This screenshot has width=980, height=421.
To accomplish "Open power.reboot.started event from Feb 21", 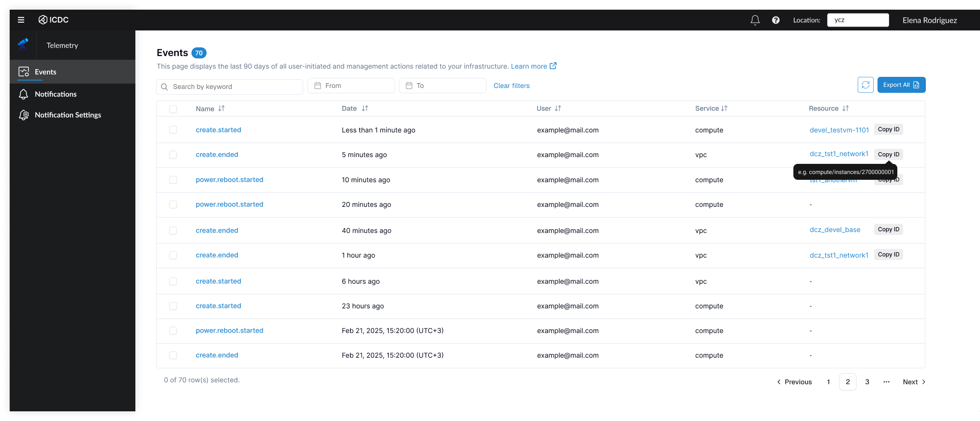I will [229, 331].
